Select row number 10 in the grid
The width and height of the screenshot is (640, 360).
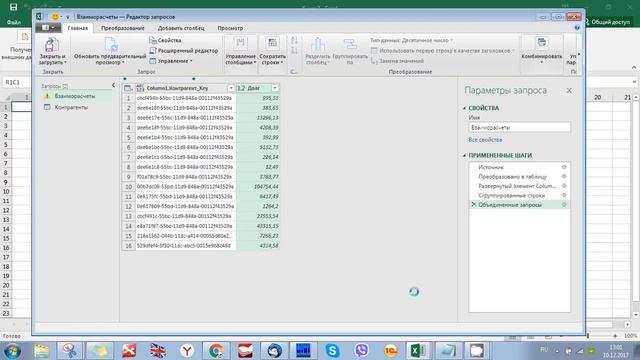tap(129, 187)
